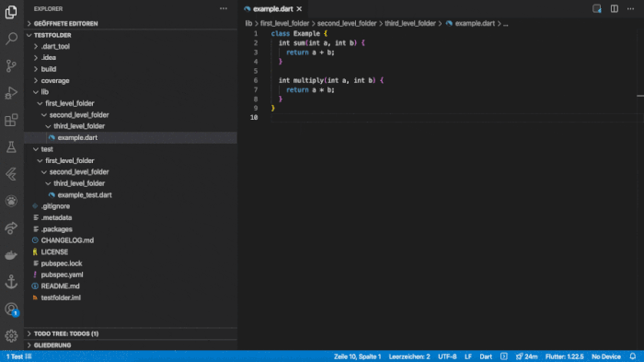Screen dimensions: 644x362
Task: Click example.dart in the breadcrumb
Action: click(x=475, y=23)
